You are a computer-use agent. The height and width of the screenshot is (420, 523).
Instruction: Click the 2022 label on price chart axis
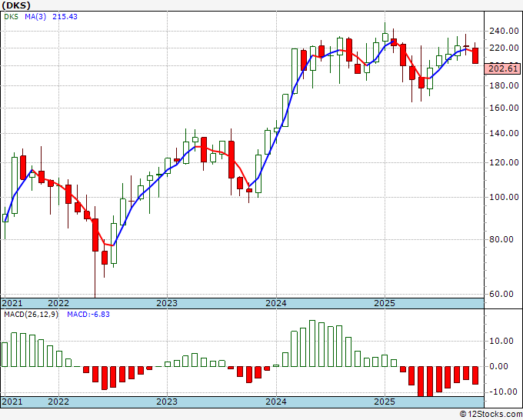(58, 303)
